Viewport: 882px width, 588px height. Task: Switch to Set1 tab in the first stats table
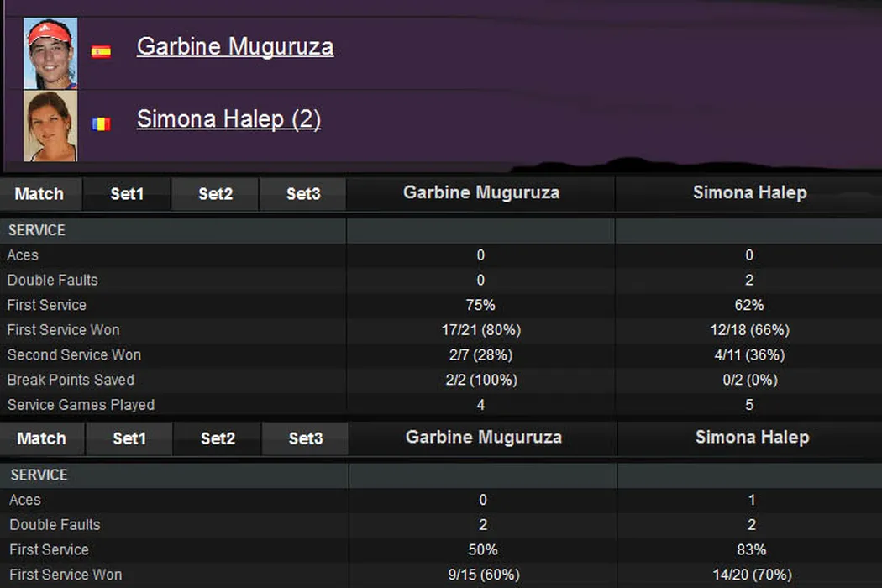click(128, 194)
